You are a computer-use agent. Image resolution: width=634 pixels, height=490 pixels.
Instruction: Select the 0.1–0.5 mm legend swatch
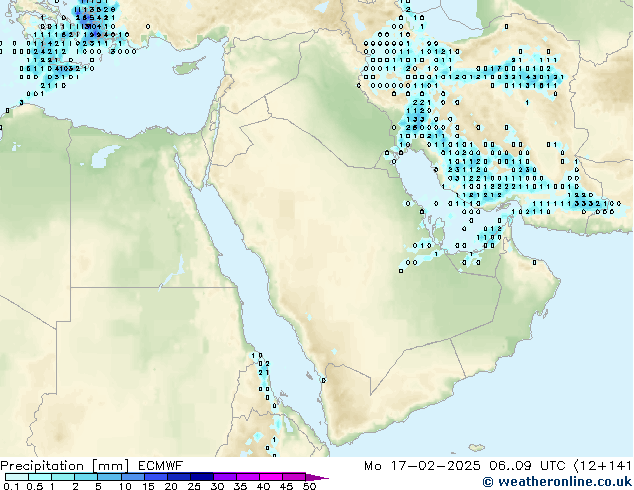17,477
